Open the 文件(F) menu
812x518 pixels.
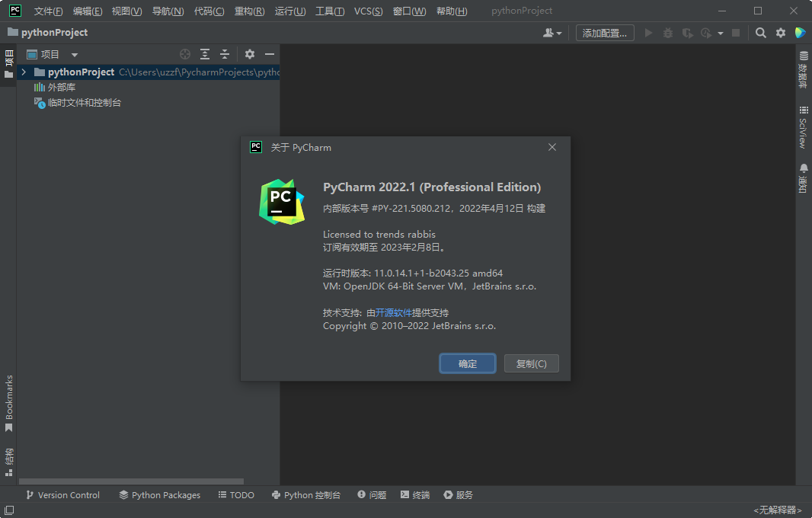pos(48,11)
